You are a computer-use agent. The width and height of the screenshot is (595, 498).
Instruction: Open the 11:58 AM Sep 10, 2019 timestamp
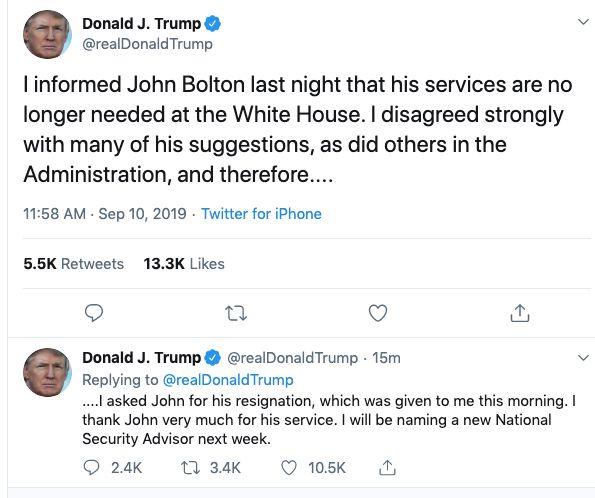tap(105, 214)
